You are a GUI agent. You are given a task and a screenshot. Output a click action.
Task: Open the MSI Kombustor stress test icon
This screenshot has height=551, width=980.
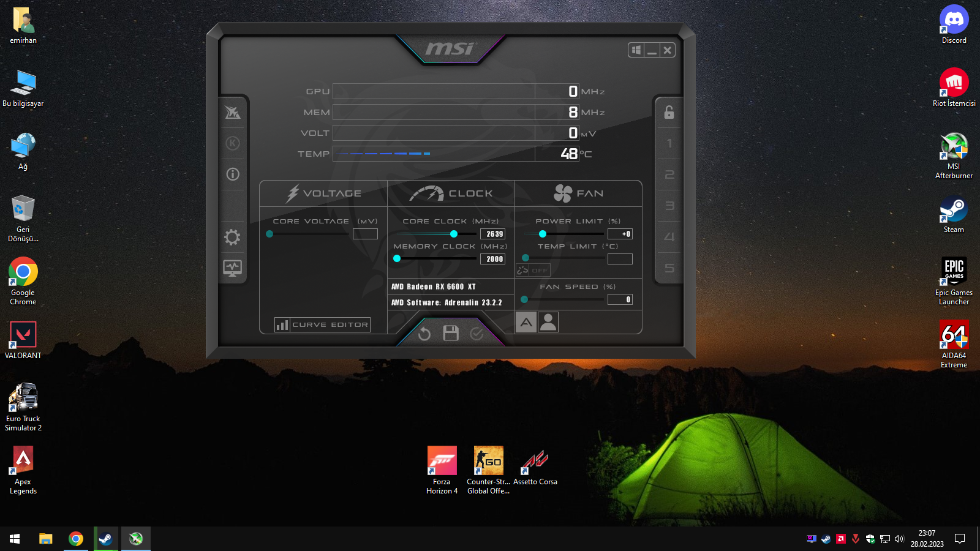[x=233, y=143]
